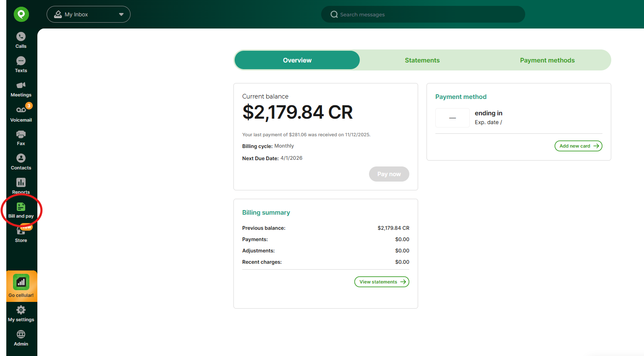Select the Overview tab
Viewport: 644px width, 356px height.
(297, 60)
